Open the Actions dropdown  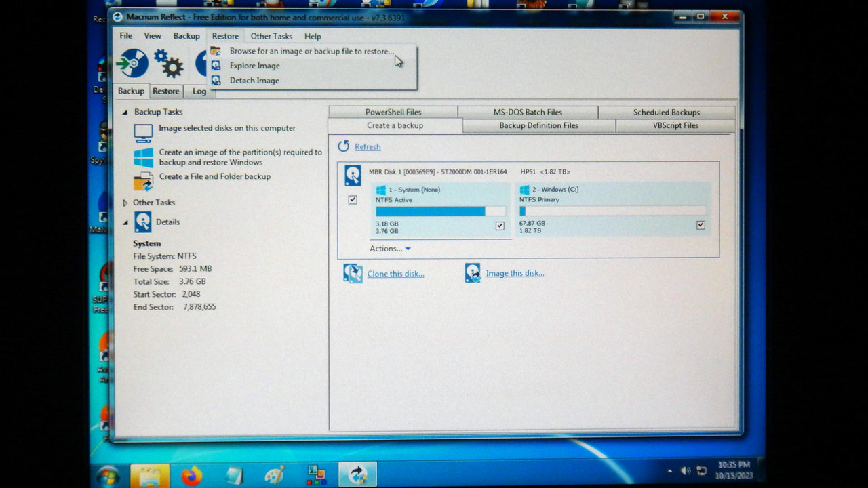(390, 249)
